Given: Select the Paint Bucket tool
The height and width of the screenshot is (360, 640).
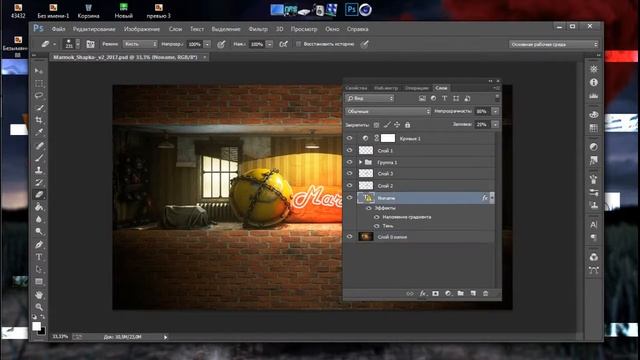Looking at the screenshot, I should [39, 207].
